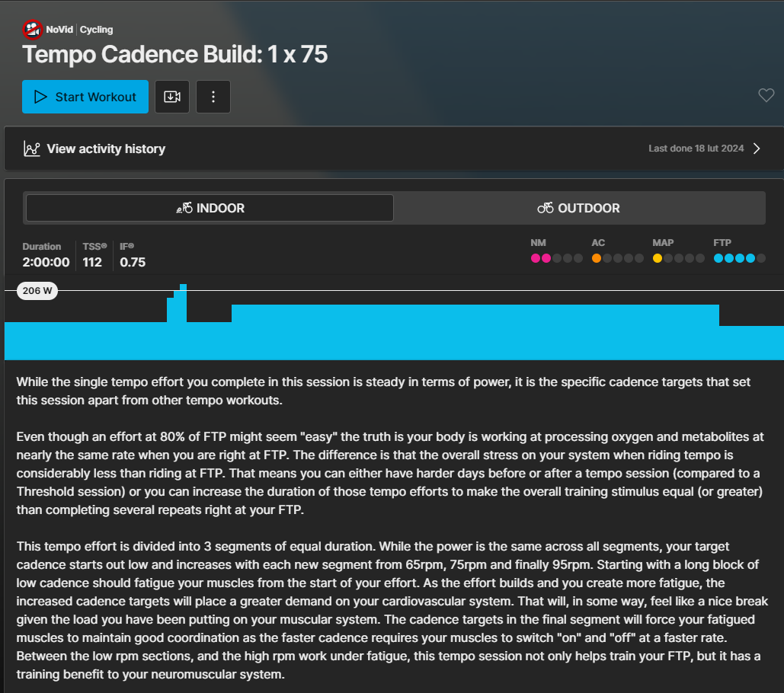Click the tall ramp spike in workout graph
Image resolution: width=784 pixels, height=693 pixels.
point(183,305)
